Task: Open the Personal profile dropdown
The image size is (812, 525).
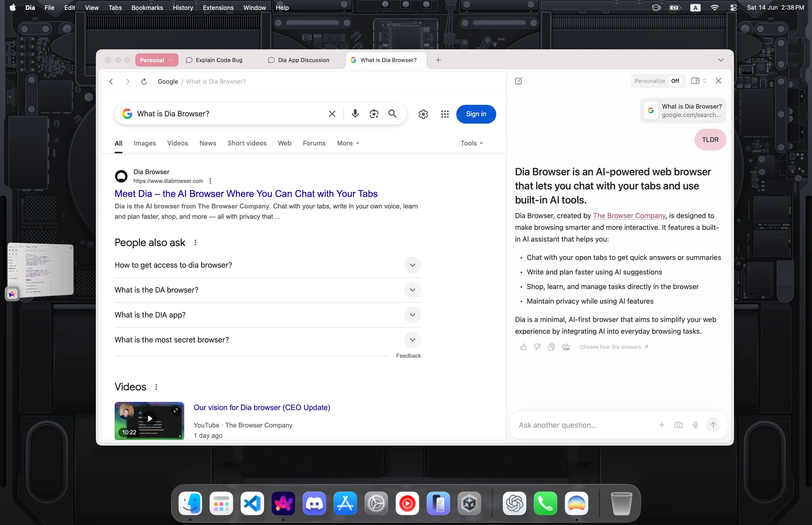Action: [x=157, y=60]
